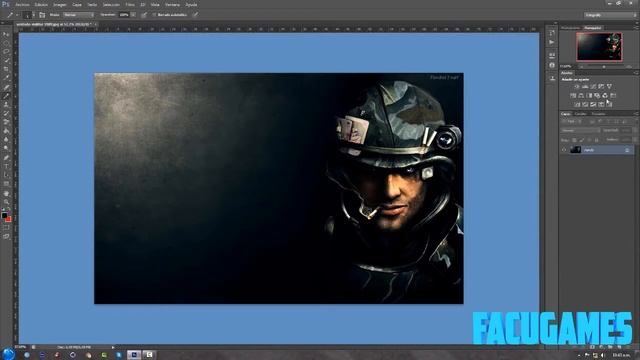The image size is (640, 360).
Task: Open the Ajustes panel menu
Action: pos(636,73)
